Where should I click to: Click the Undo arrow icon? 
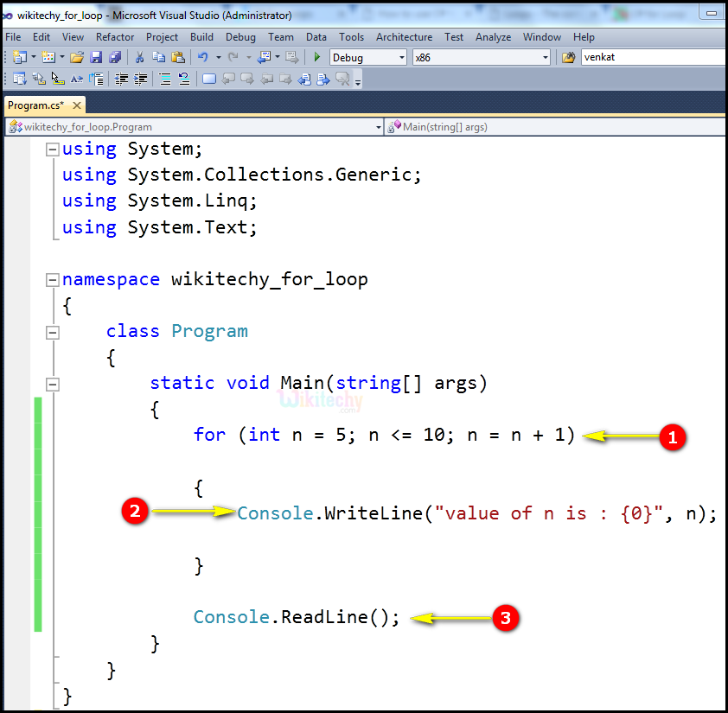click(202, 57)
